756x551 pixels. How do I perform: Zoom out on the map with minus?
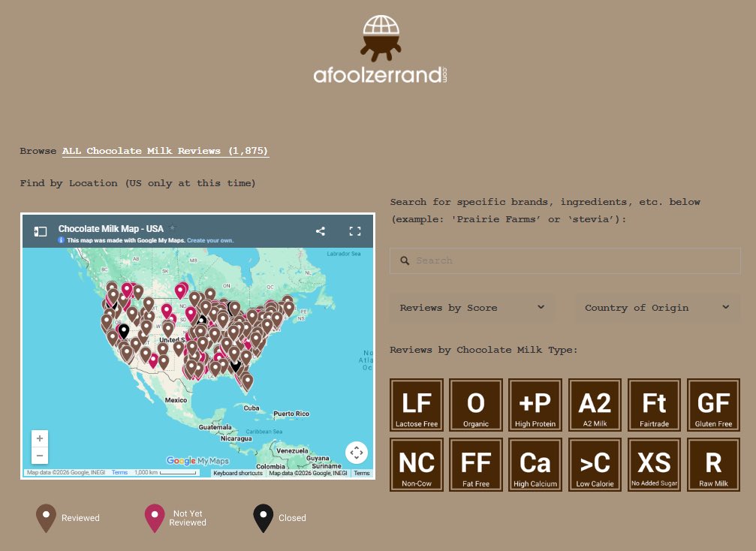point(40,455)
